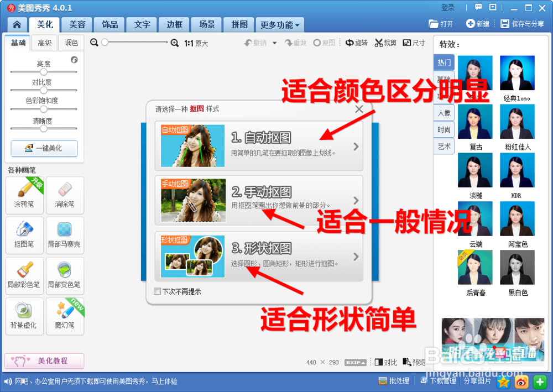The width and height of the screenshot is (553, 392).
Task: Click the 一键美化 one-click beautify button
Action: pyautogui.click(x=44, y=148)
